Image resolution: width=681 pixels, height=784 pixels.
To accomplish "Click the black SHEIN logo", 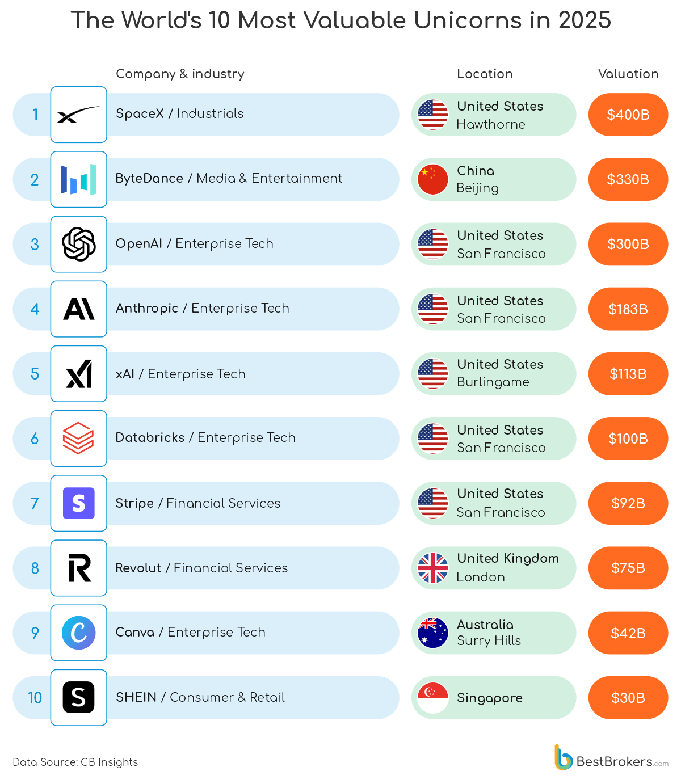I will (x=78, y=697).
